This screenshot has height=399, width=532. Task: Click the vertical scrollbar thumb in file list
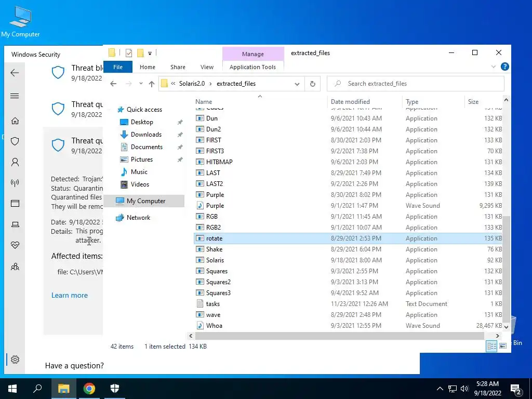tap(506, 269)
